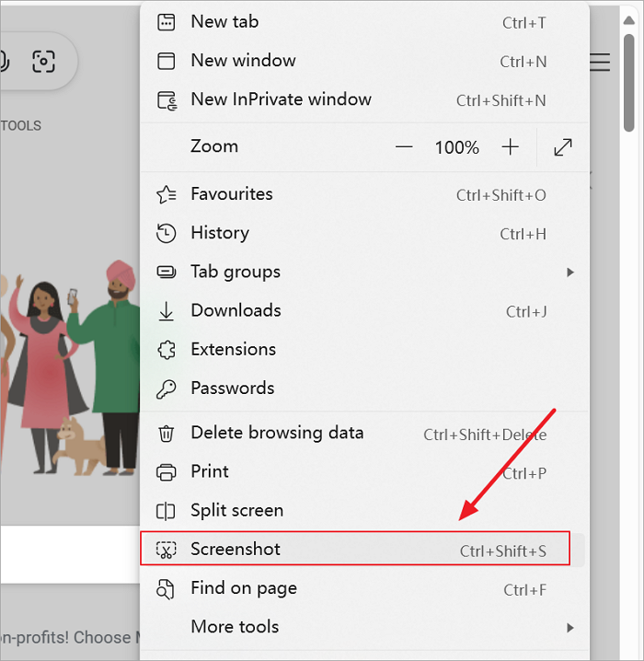Click the visual search icon in search box

(x=43, y=62)
